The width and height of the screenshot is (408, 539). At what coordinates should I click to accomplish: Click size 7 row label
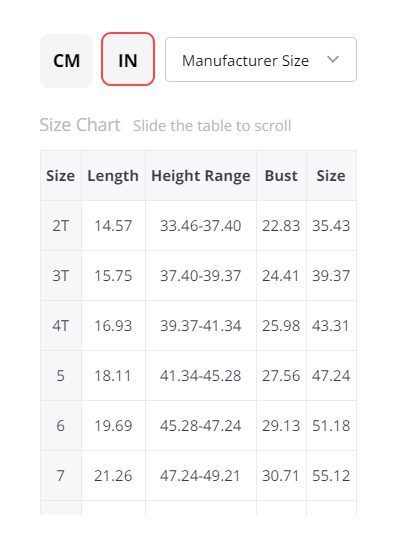click(61, 475)
